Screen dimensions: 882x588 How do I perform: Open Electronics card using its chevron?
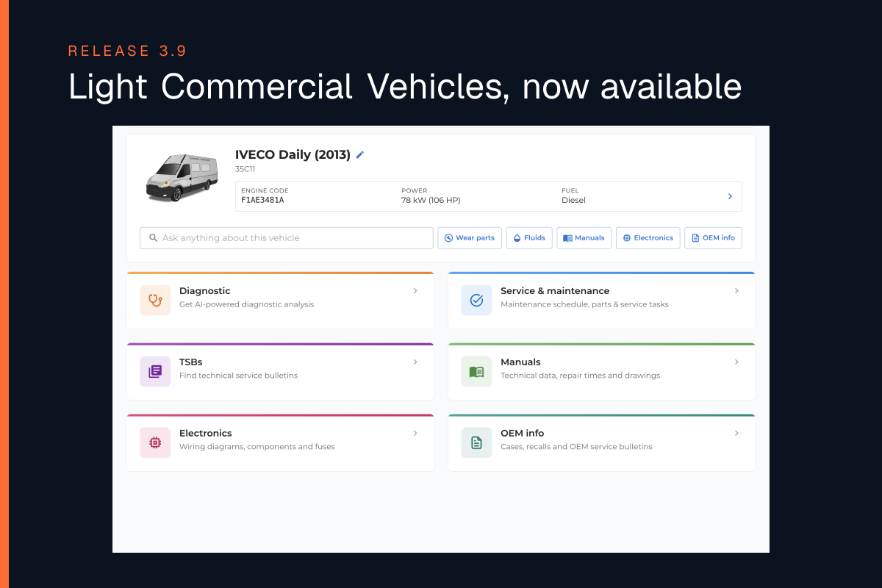[x=415, y=434]
